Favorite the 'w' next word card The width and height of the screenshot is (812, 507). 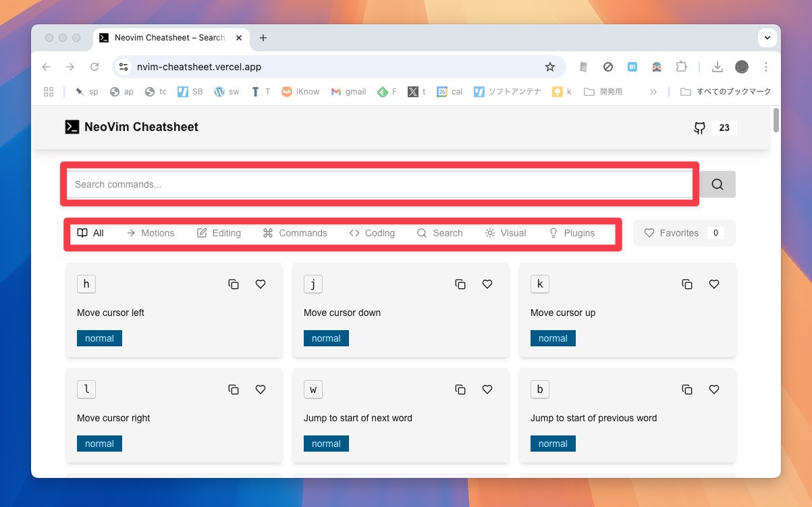487,390
